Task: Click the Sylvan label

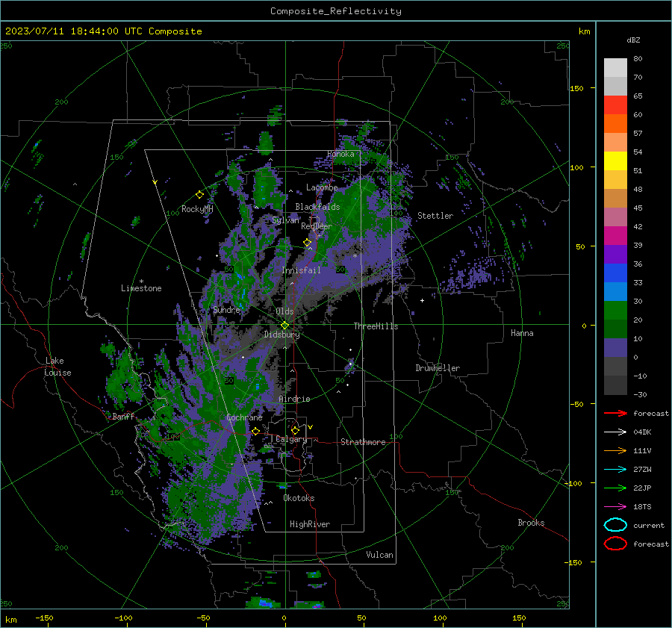Action: pyautogui.click(x=285, y=220)
